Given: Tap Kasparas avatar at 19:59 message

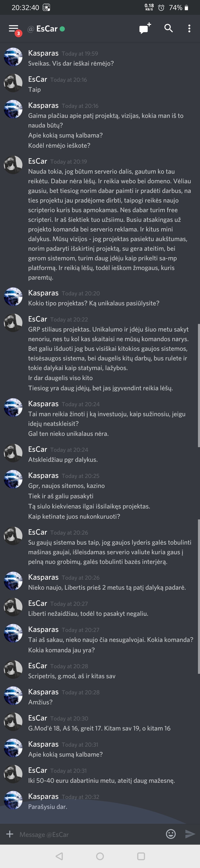Looking at the screenshot, I should (x=13, y=57).
